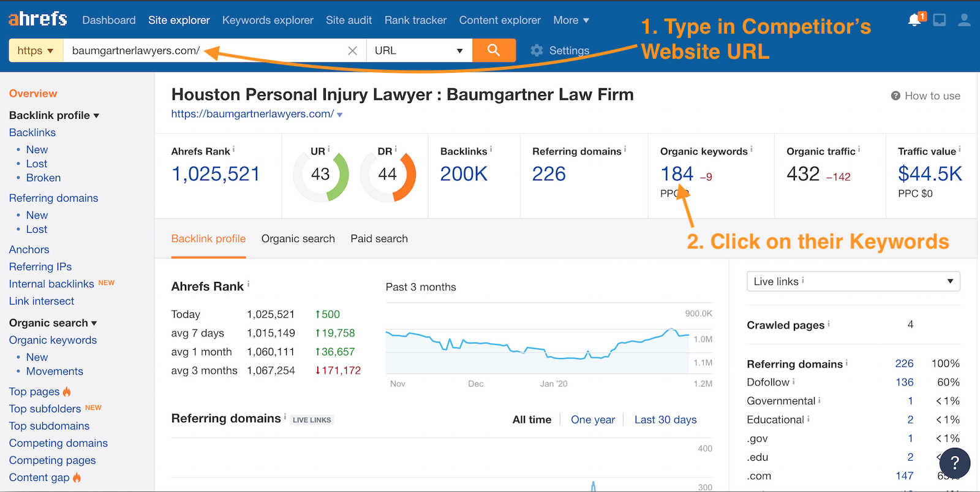Viewport: 980px width, 492px height.
Task: Clear the URL search field
Action: pos(352,51)
